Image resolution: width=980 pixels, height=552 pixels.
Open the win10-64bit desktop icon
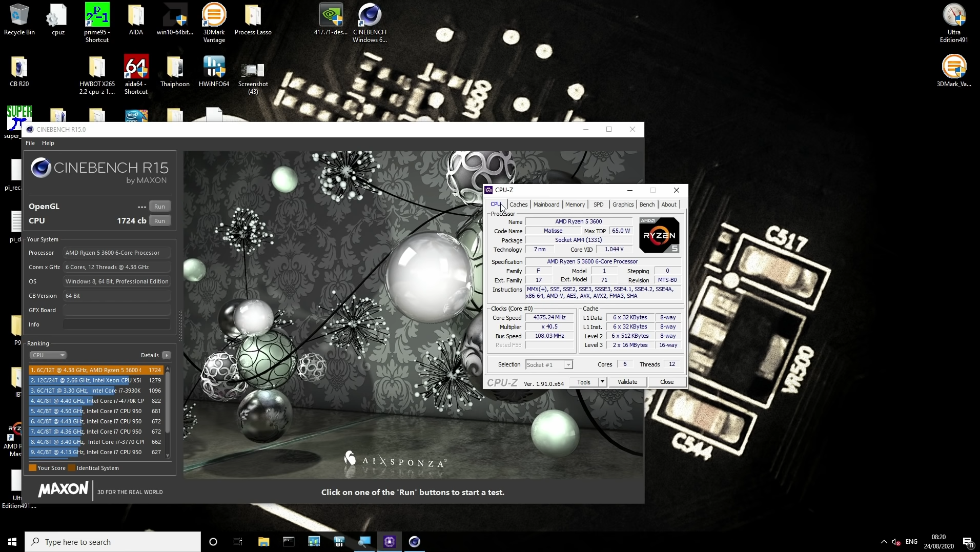coord(175,19)
